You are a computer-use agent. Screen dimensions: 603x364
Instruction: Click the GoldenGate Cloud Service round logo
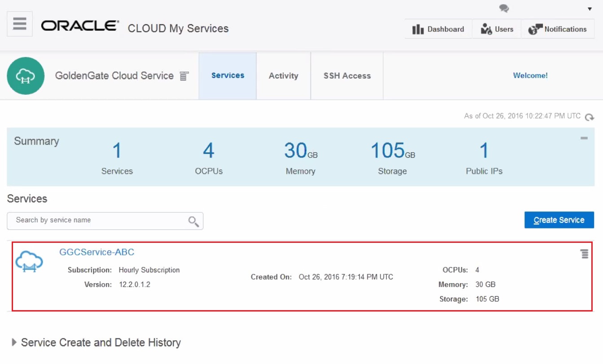coord(26,76)
